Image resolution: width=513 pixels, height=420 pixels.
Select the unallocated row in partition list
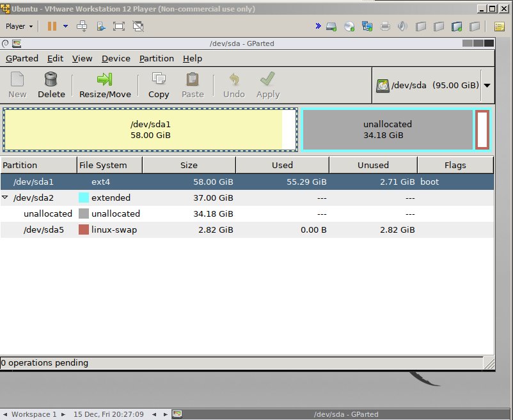click(x=247, y=214)
